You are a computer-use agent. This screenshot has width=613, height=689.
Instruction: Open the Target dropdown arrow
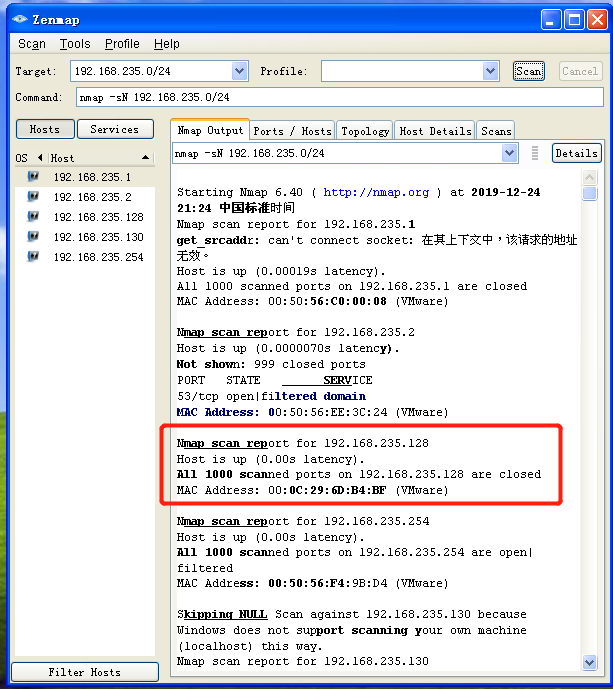(x=239, y=71)
